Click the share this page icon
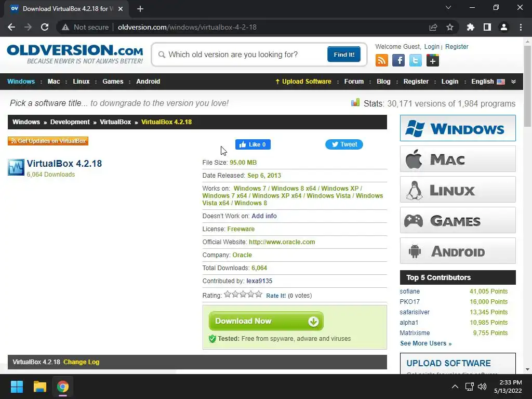The height and width of the screenshot is (399, 532). tap(433, 27)
